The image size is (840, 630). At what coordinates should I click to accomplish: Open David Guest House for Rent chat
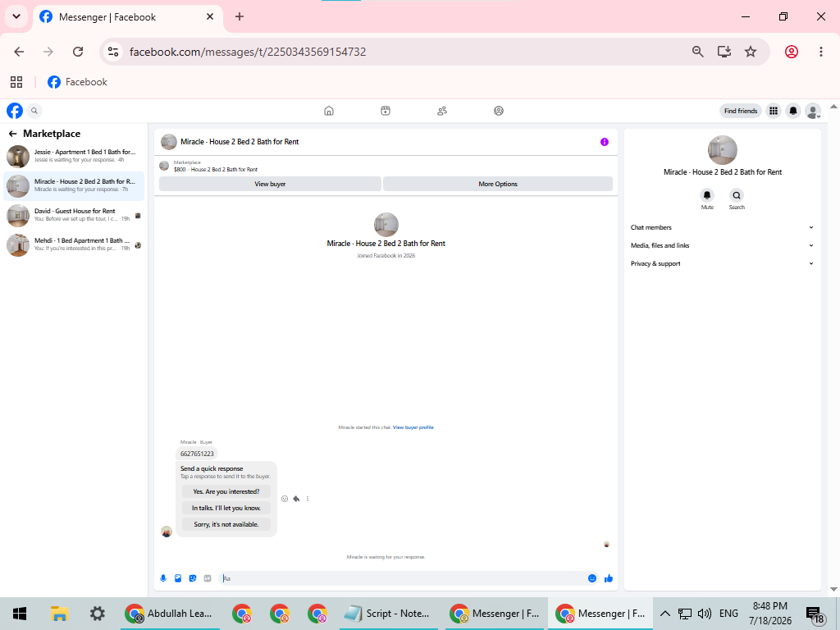click(x=74, y=215)
